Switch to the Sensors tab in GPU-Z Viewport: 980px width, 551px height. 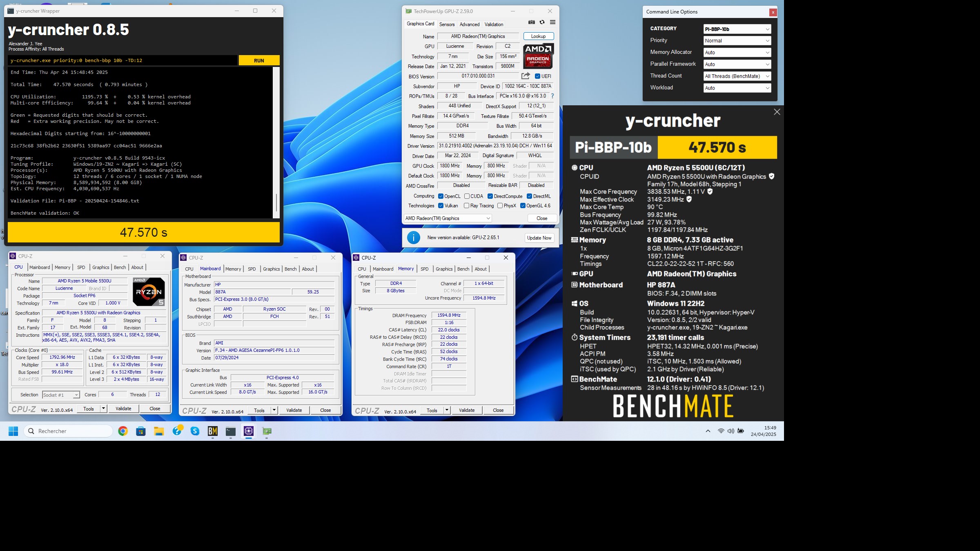click(447, 24)
